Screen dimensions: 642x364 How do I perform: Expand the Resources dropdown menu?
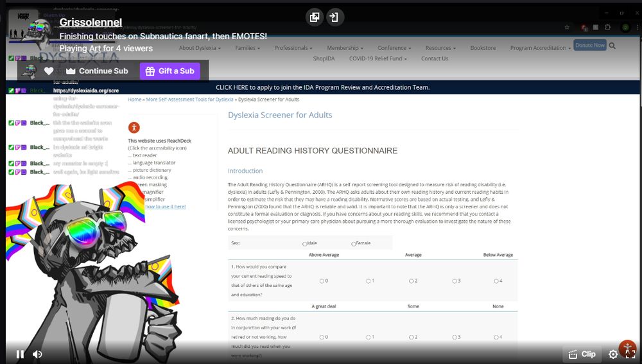[440, 48]
